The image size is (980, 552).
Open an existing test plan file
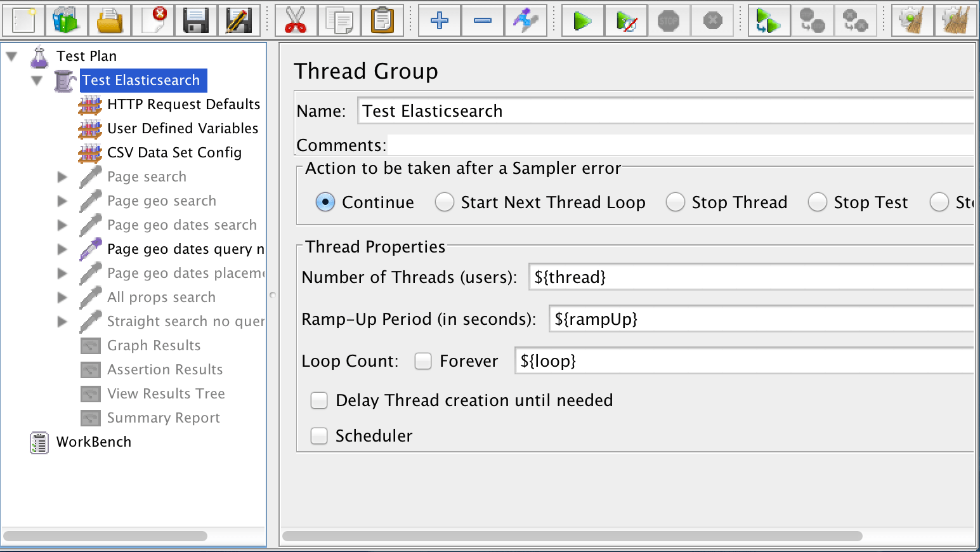tap(109, 20)
